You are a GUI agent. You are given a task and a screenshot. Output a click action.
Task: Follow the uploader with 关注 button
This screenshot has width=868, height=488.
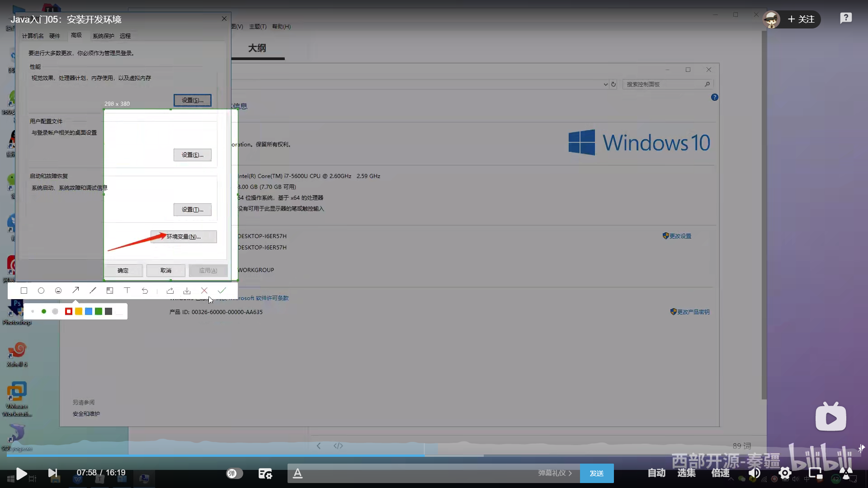801,19
